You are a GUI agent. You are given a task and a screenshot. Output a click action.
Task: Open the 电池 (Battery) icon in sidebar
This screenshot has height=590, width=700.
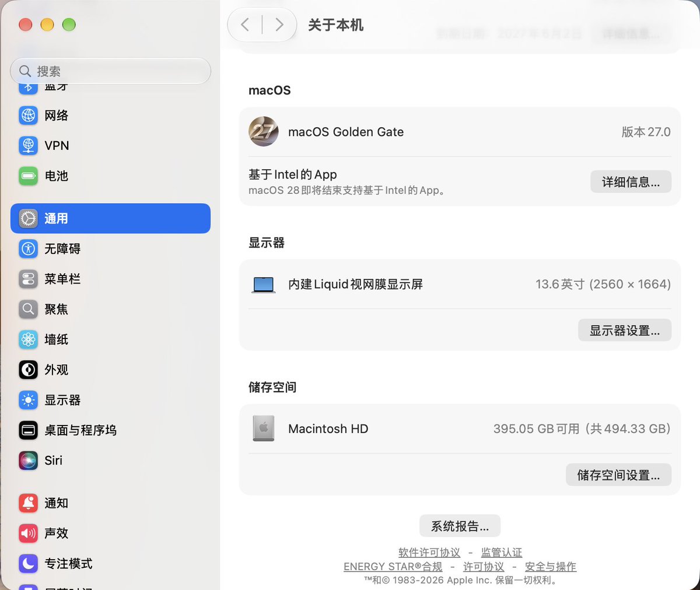[x=28, y=176]
